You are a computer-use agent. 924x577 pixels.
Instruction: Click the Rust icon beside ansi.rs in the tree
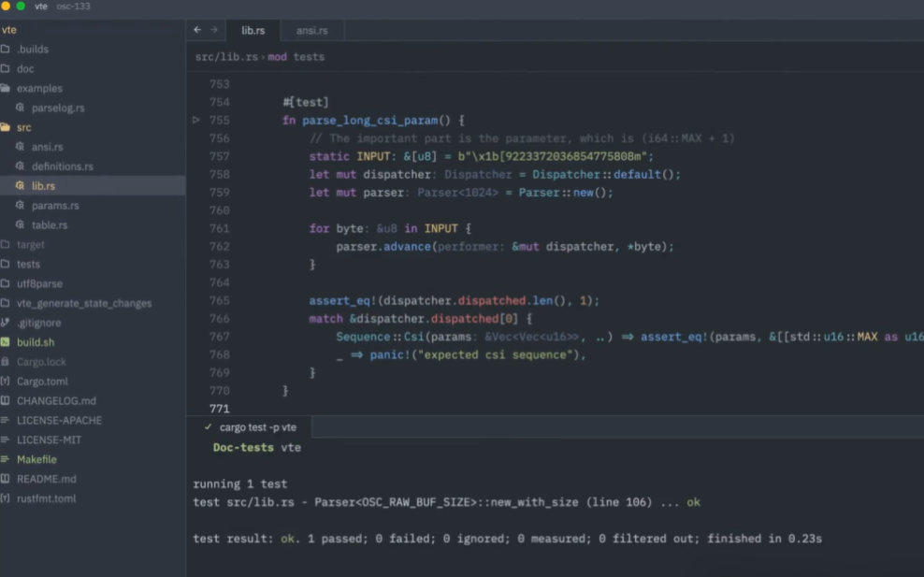[20, 147]
